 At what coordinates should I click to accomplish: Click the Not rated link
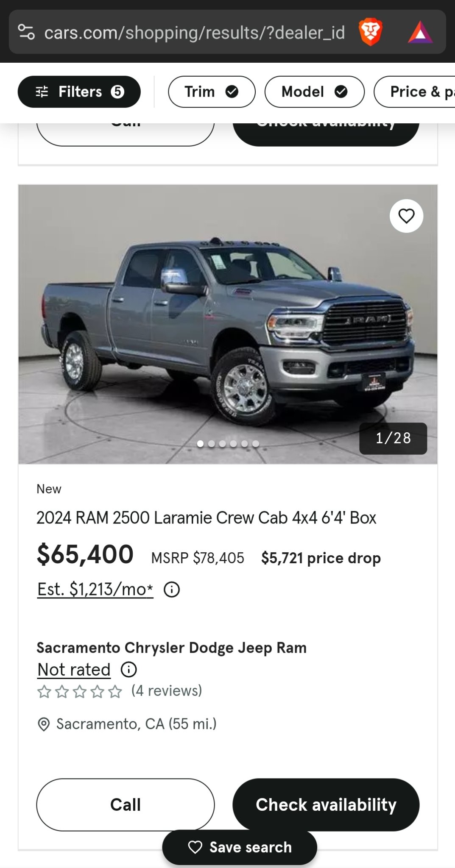click(74, 670)
